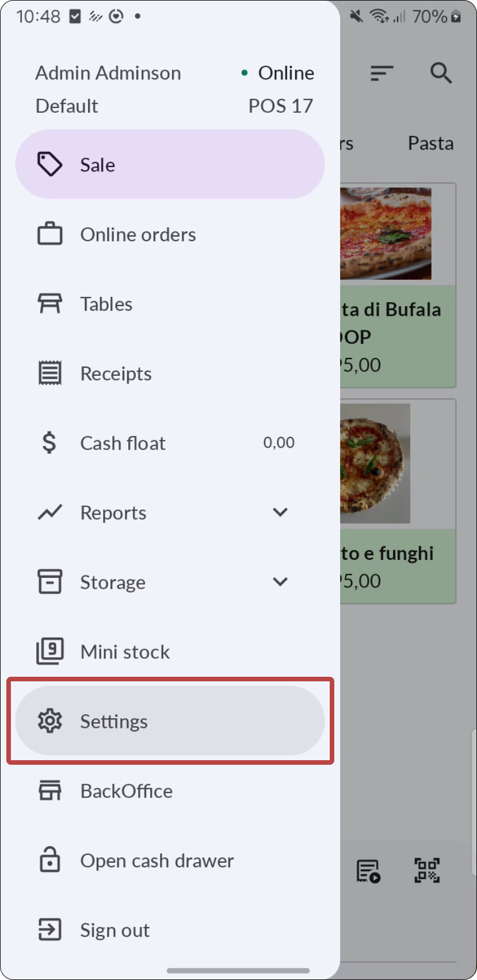Tap the receipt play icon

pyautogui.click(x=368, y=871)
